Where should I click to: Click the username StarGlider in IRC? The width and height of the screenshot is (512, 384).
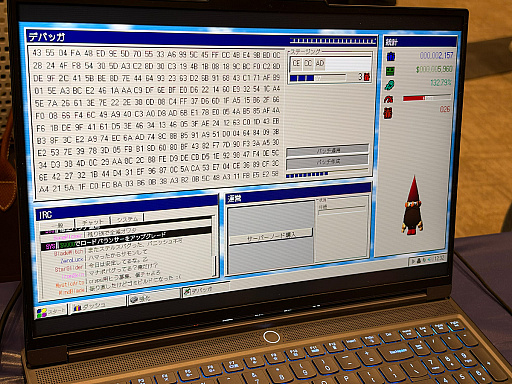pyautogui.click(x=69, y=268)
